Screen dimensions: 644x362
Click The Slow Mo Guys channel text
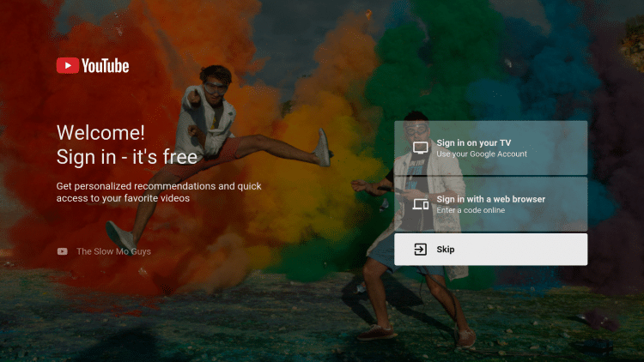click(113, 251)
